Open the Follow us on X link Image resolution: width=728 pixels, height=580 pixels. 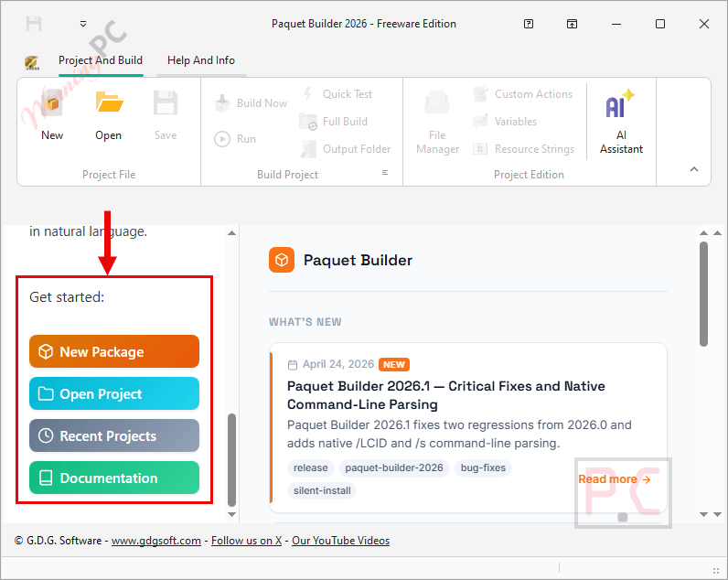click(x=247, y=541)
